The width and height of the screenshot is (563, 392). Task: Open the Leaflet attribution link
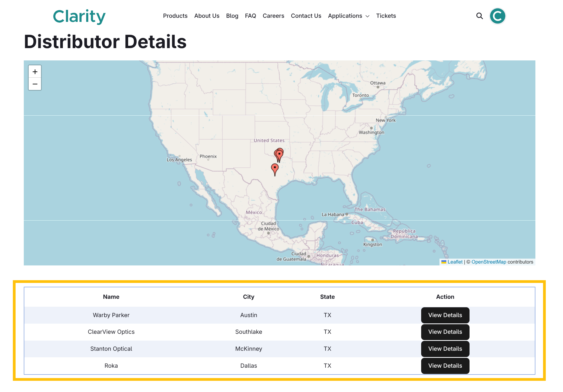tap(455, 262)
